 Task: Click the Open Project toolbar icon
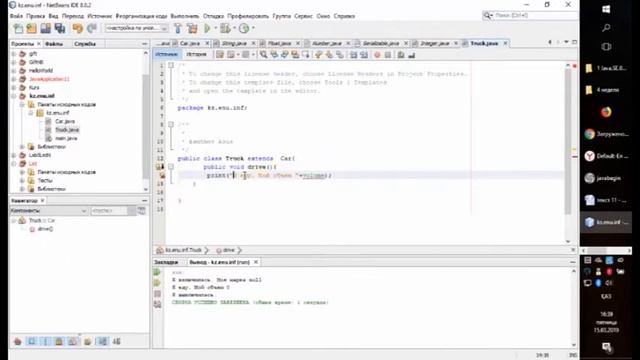click(46, 28)
